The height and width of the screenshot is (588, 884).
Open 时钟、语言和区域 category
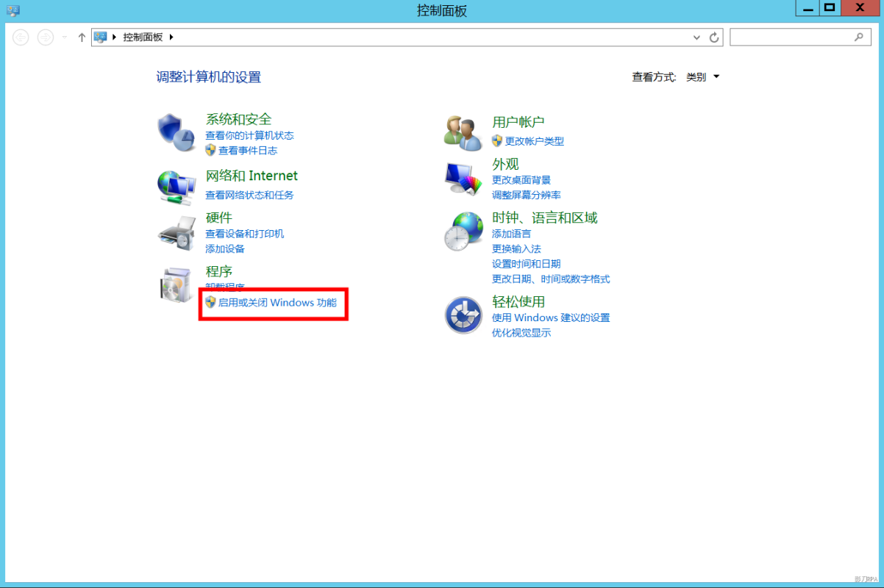point(545,218)
